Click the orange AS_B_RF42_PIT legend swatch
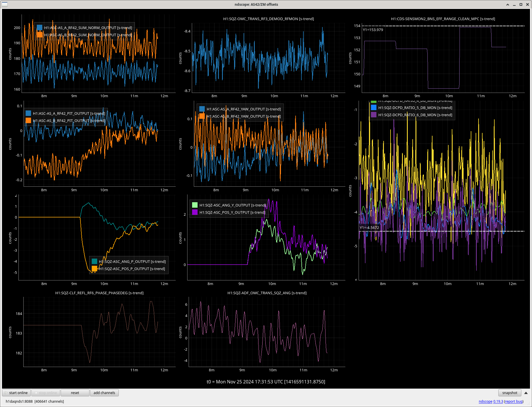The height and width of the screenshot is (407, 532). [x=28, y=121]
